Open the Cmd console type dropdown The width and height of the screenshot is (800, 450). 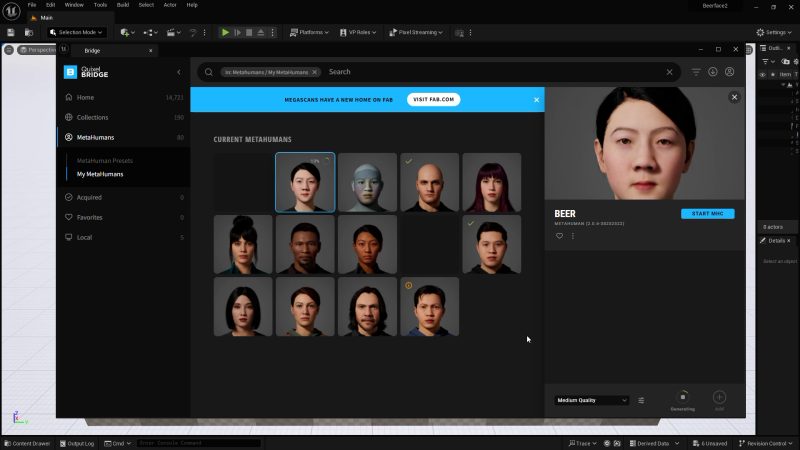[x=118, y=443]
